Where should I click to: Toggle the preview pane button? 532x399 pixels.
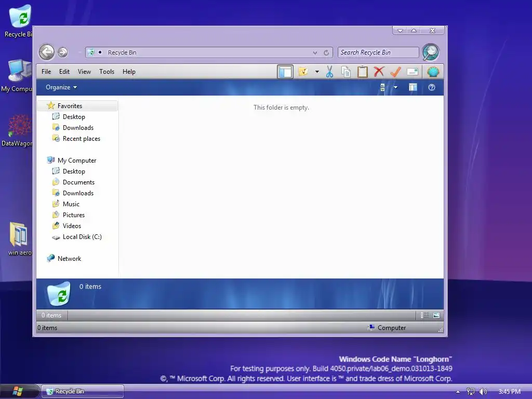(x=413, y=87)
